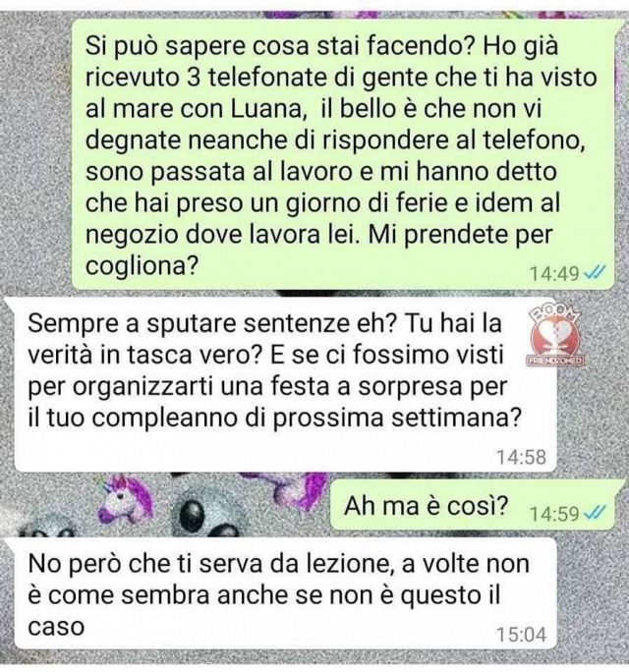This screenshot has height=672, width=629.
Task: Click the unicorn emoji in chat wallpaper
Action: point(126,501)
